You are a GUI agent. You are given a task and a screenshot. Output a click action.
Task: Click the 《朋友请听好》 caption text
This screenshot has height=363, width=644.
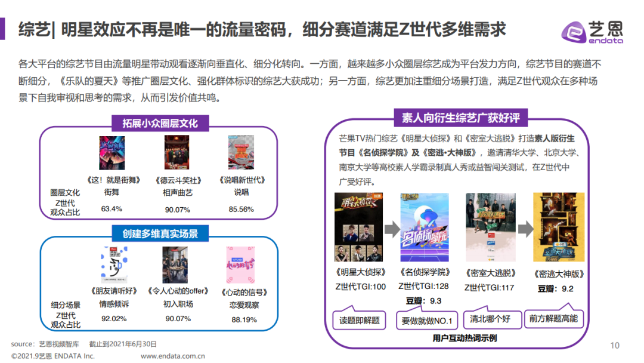(x=114, y=291)
